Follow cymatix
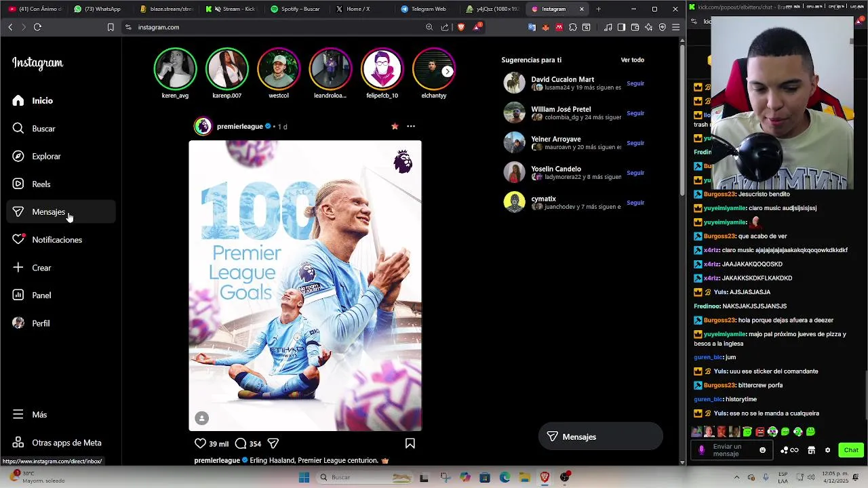Screen dimensions: 868x488 (635, 203)
